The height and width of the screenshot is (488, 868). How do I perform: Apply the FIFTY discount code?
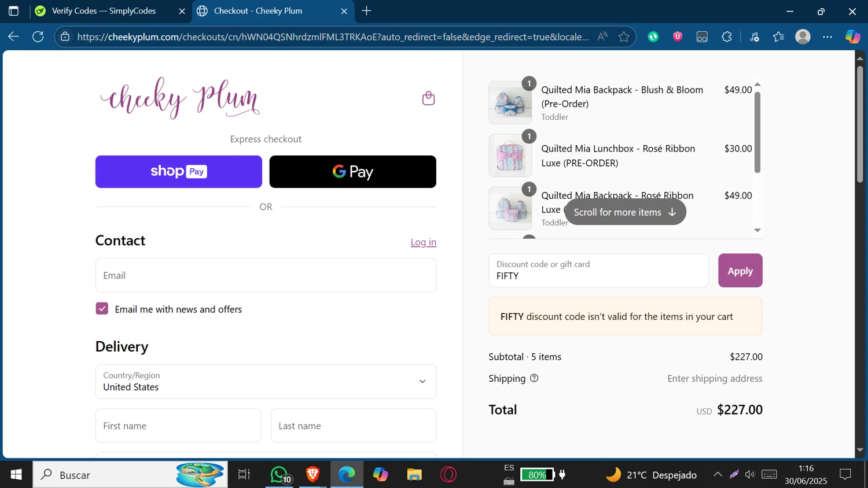(x=740, y=271)
